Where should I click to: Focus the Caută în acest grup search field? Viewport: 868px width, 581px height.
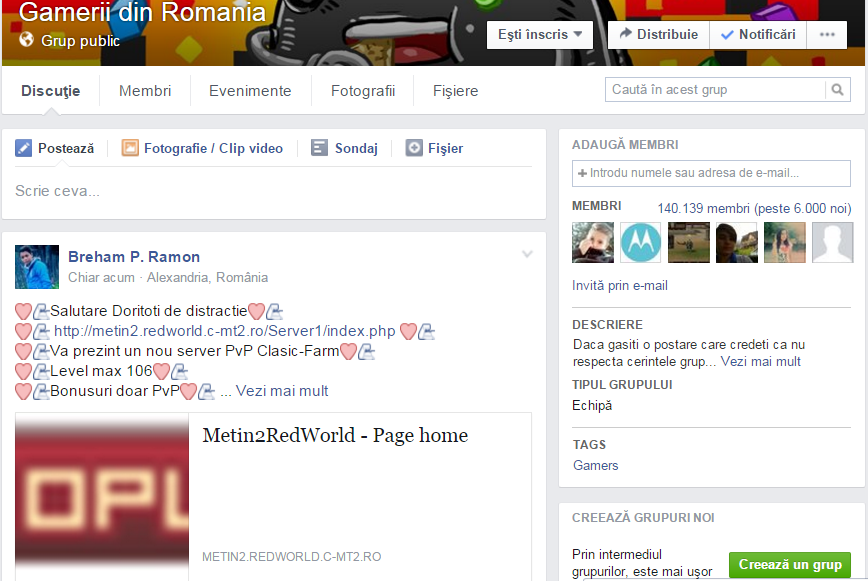click(x=715, y=90)
